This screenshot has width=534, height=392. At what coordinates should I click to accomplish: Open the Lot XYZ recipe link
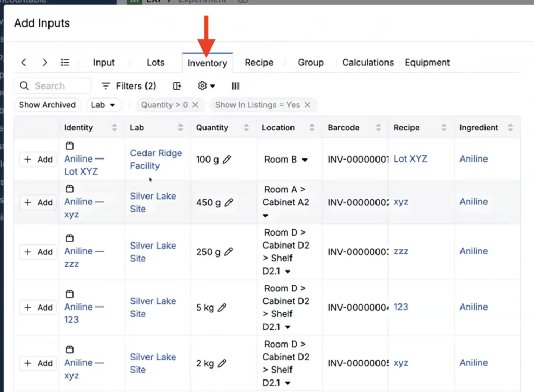click(x=410, y=159)
